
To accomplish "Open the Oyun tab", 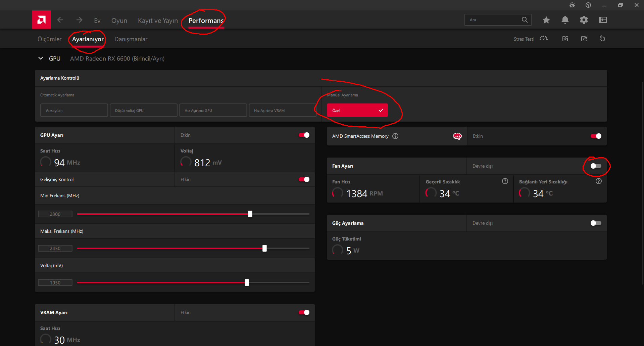I will pyautogui.click(x=119, y=20).
